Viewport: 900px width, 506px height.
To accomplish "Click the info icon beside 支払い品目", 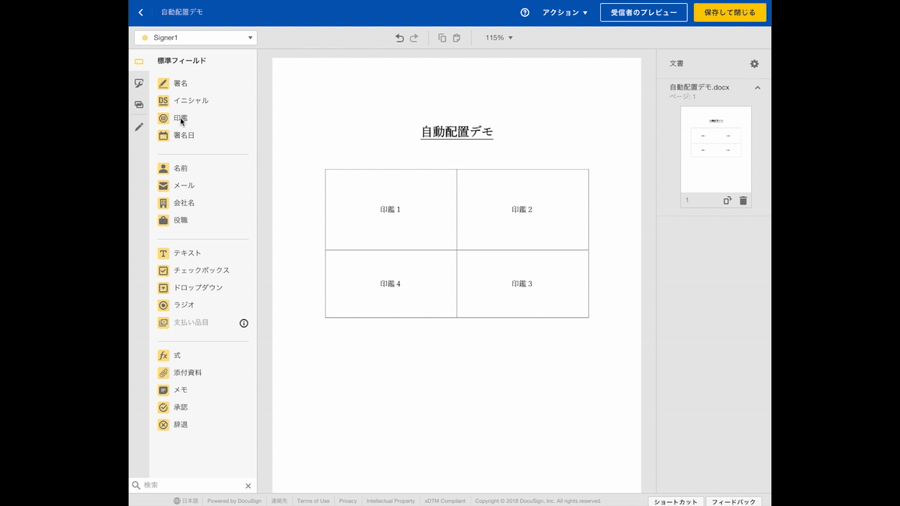I will pos(244,323).
